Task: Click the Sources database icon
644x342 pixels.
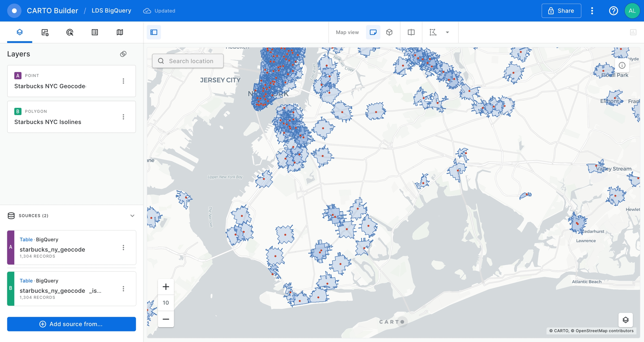Action: (x=11, y=215)
